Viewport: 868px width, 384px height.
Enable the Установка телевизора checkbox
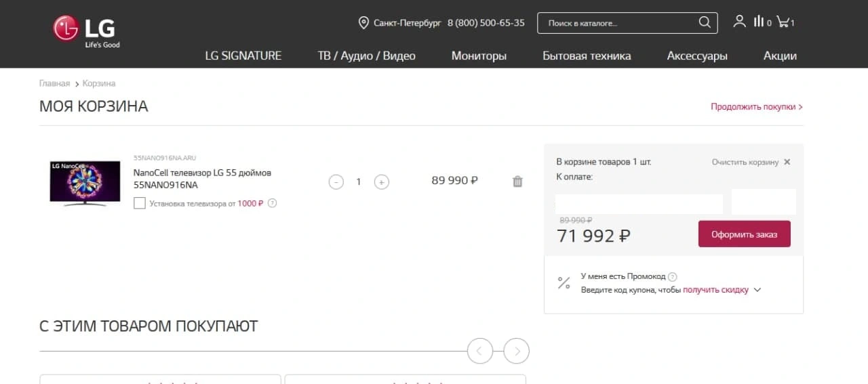click(x=140, y=203)
